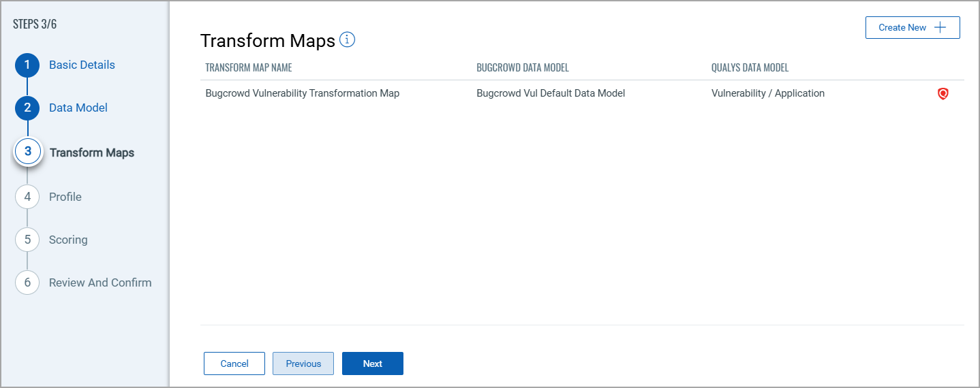Select step 1 circle icon

(27, 65)
